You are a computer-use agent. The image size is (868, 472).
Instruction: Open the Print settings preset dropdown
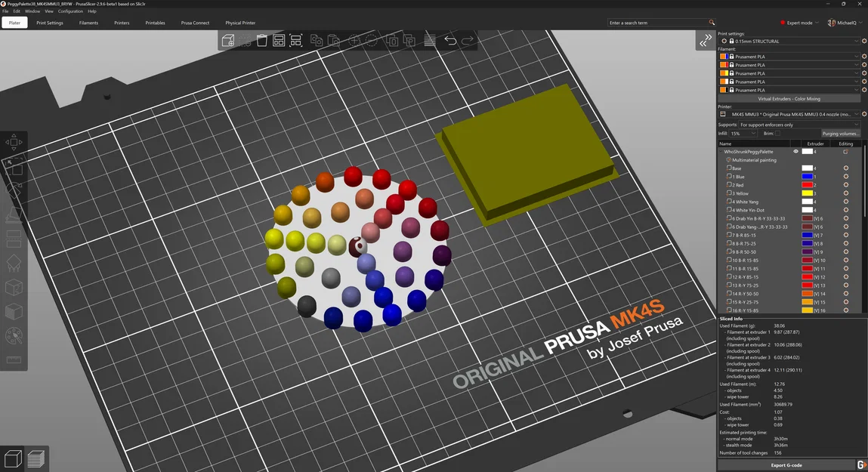(789, 41)
